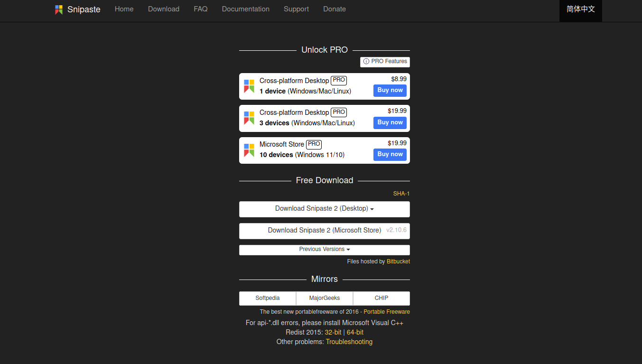
Task: Click the v2.10.6 version label
Action: pos(396,230)
